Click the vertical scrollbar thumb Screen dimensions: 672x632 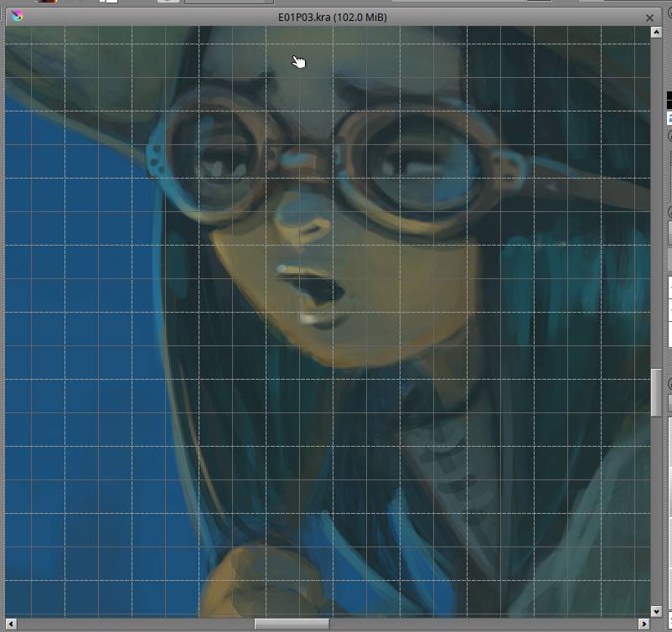point(656,392)
